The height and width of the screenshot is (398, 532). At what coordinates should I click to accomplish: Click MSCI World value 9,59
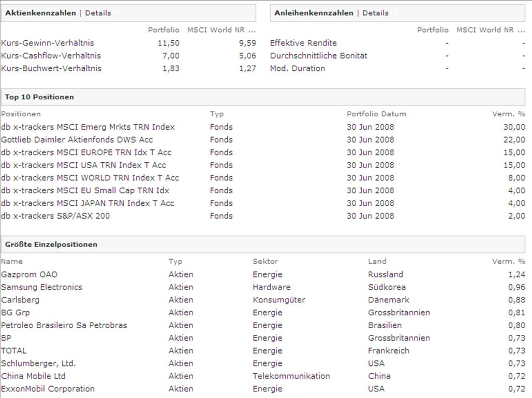pos(247,43)
